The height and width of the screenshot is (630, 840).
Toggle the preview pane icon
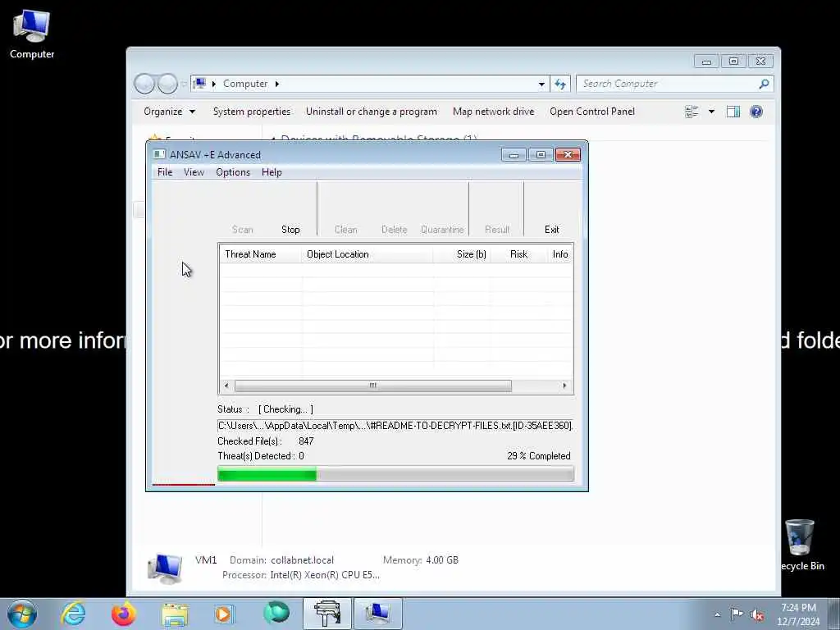coord(733,112)
